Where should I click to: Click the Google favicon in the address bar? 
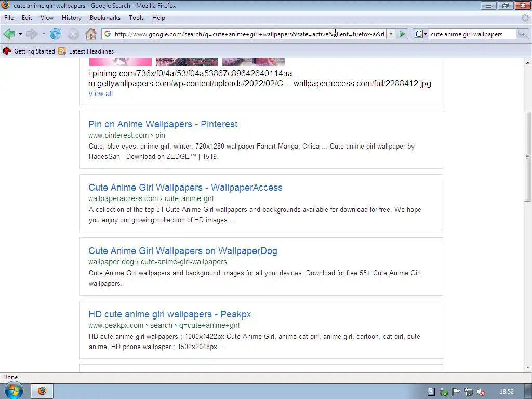click(x=107, y=34)
